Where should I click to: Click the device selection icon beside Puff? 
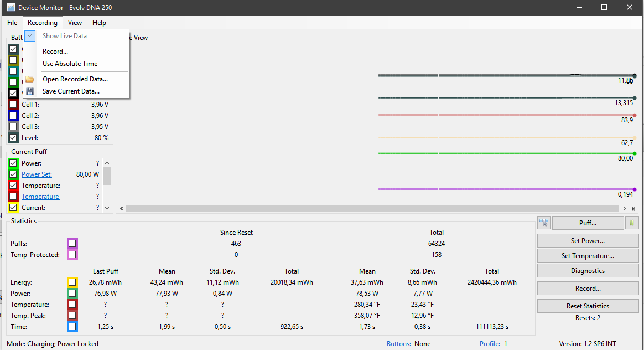(x=544, y=223)
